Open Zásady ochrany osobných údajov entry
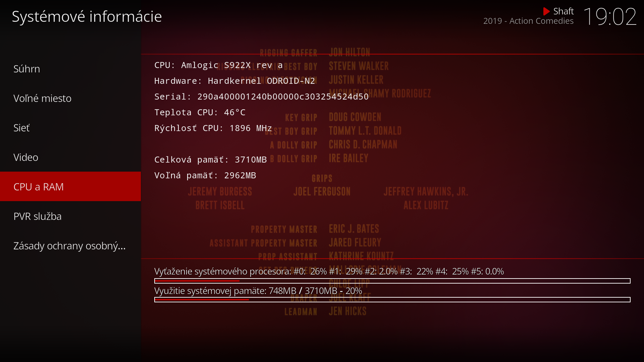 69,246
